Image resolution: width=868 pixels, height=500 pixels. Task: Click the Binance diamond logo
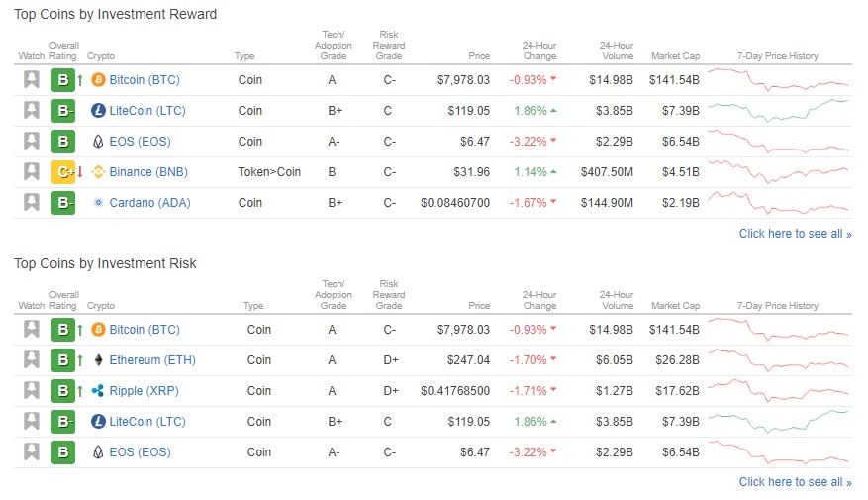click(x=98, y=172)
